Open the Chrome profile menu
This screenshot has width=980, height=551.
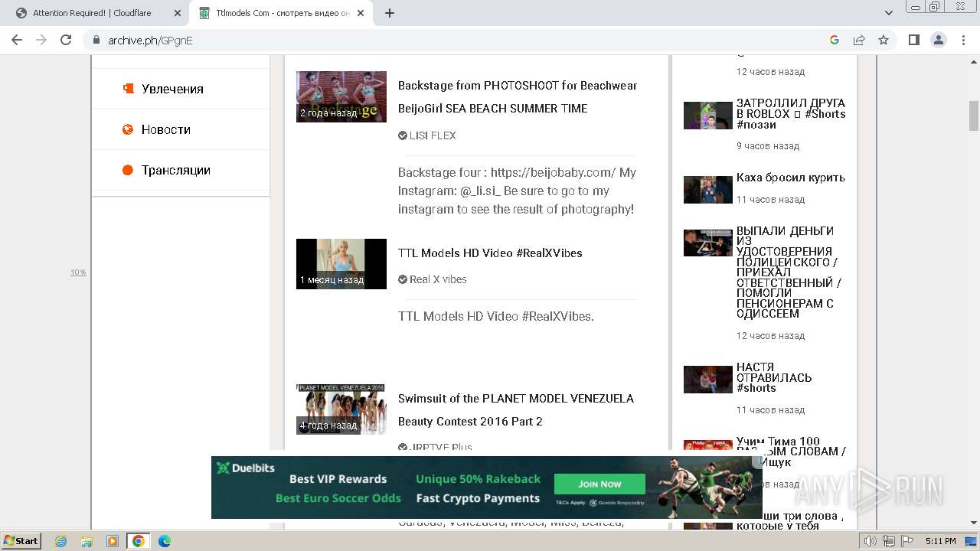[x=938, y=40]
